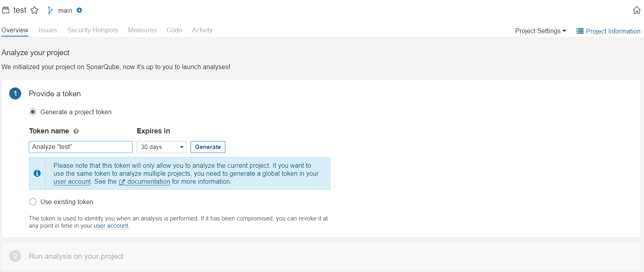Open the Security Hotspots tab
Screen dimensions: 644x272
click(92, 30)
